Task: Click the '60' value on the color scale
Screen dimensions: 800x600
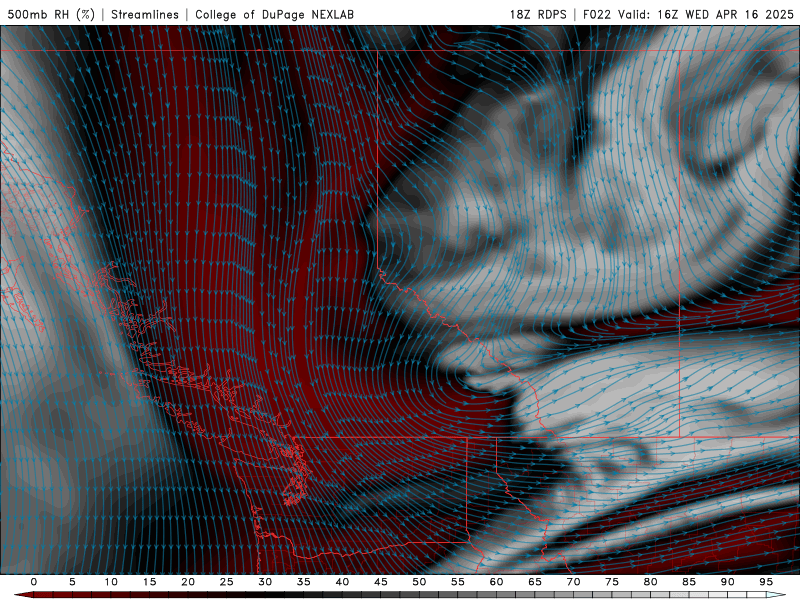Action: [496, 582]
